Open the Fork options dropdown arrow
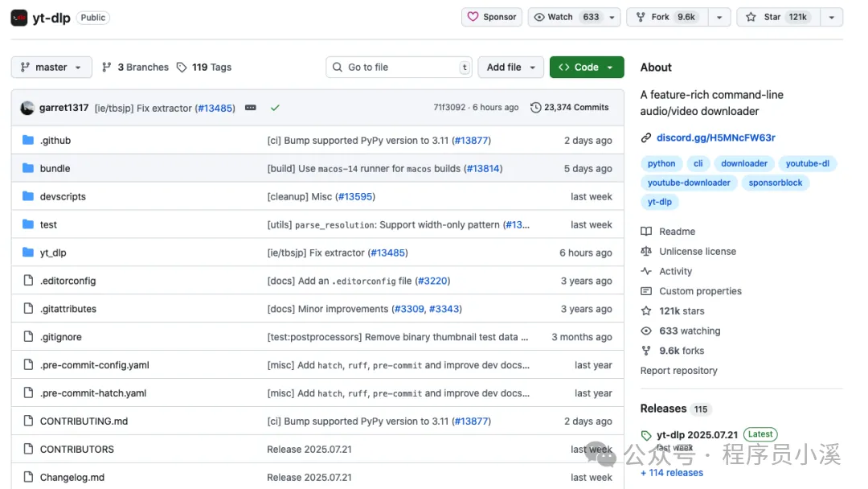The width and height of the screenshot is (868, 489). click(719, 17)
